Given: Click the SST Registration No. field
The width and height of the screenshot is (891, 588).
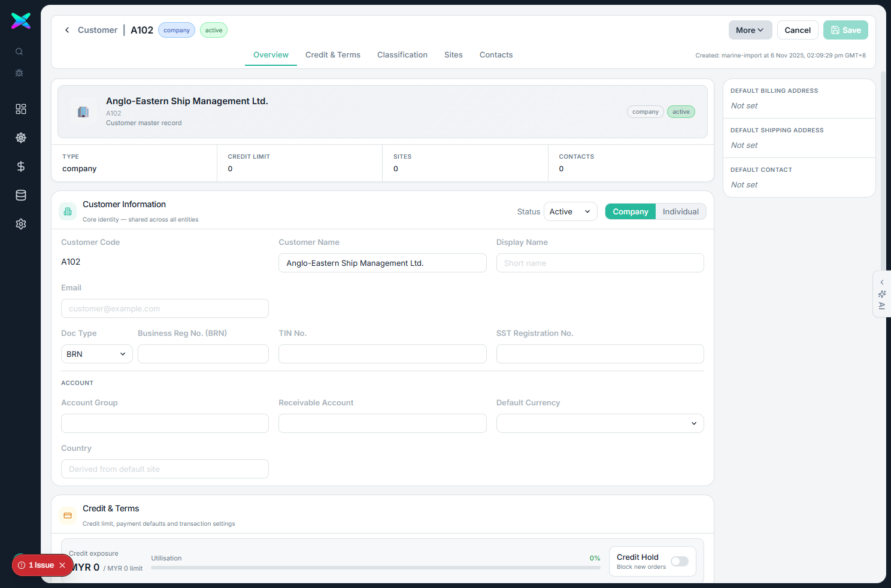Looking at the screenshot, I should 600,354.
